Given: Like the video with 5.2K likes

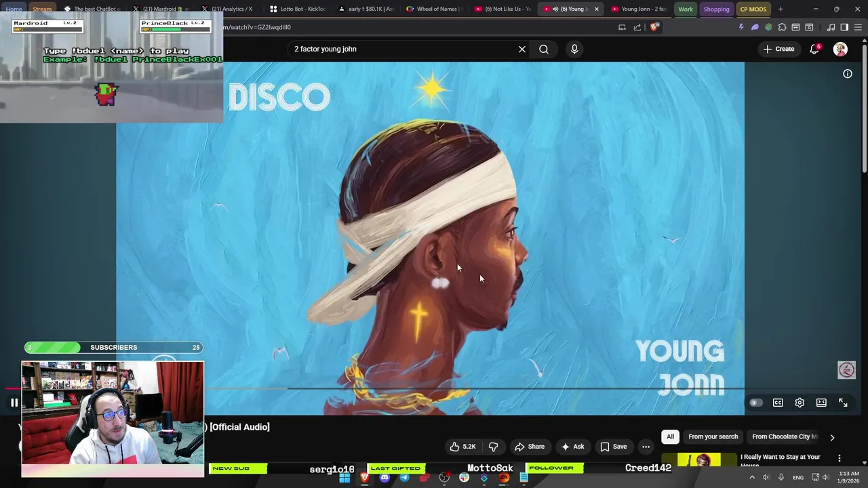Looking at the screenshot, I should [x=462, y=447].
